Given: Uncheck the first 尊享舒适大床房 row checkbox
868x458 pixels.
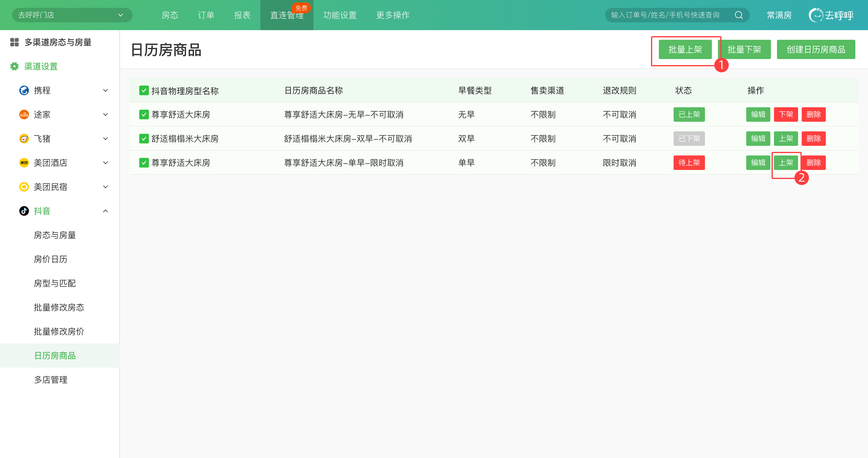Looking at the screenshot, I should click(144, 114).
